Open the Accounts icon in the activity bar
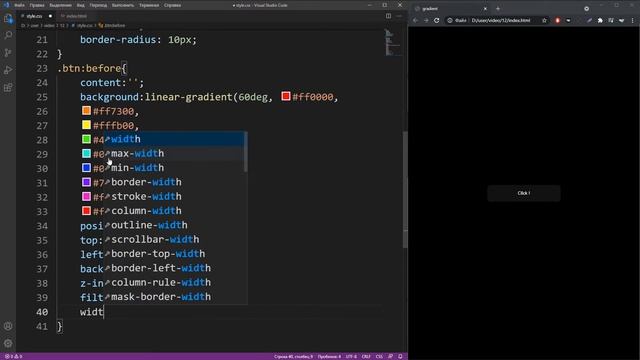The image size is (640, 360). 8,326
